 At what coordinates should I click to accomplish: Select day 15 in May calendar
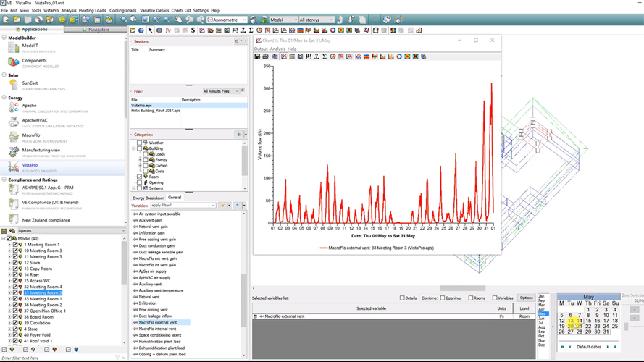pyautogui.click(x=588, y=321)
